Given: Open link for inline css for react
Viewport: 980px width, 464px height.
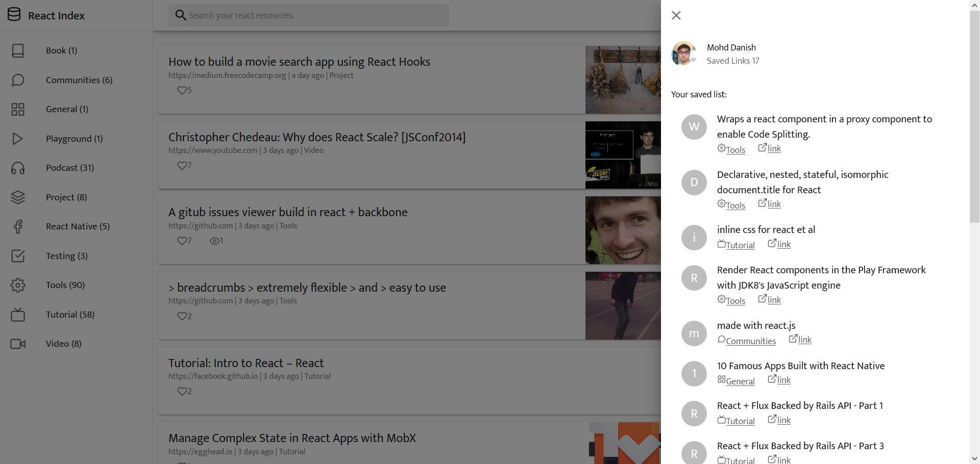Looking at the screenshot, I should (x=779, y=244).
